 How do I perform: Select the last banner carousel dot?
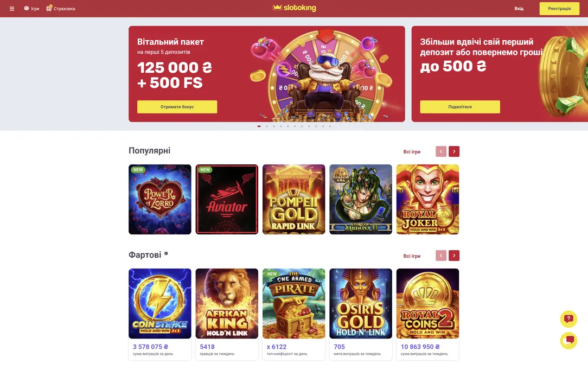(330, 126)
